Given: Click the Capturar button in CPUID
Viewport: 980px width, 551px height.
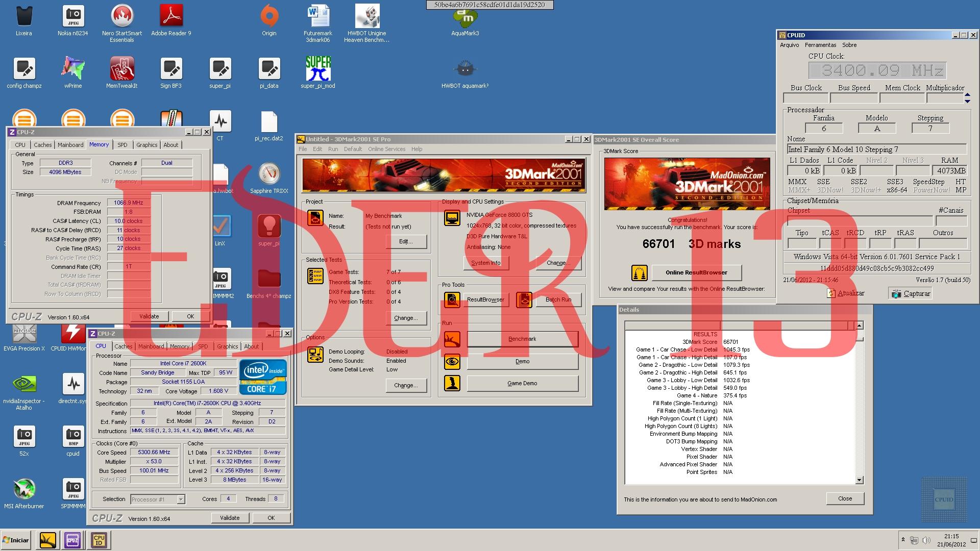Looking at the screenshot, I should [911, 293].
